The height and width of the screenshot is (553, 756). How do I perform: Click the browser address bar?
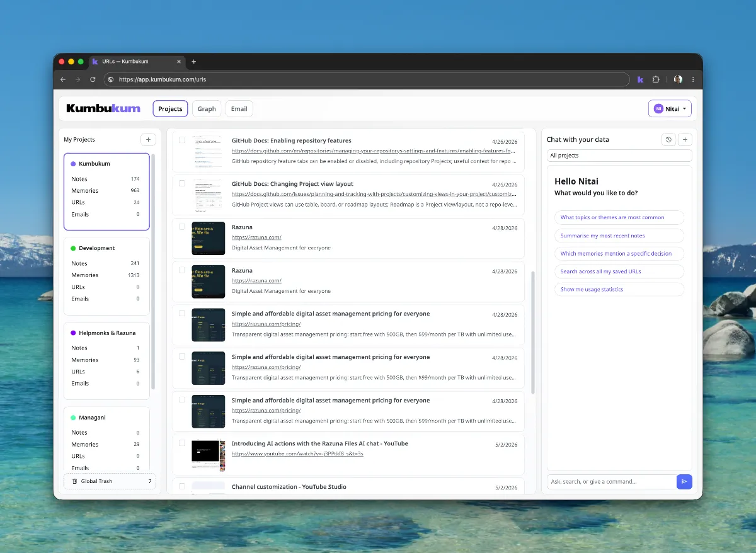pos(367,79)
